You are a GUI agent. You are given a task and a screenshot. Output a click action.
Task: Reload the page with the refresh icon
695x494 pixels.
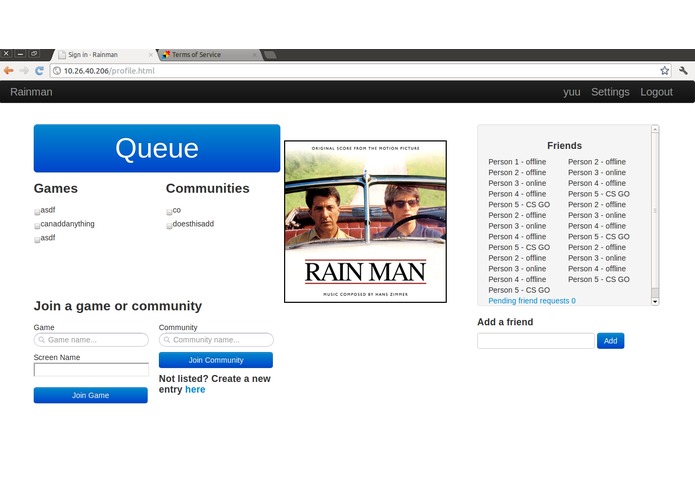click(39, 70)
